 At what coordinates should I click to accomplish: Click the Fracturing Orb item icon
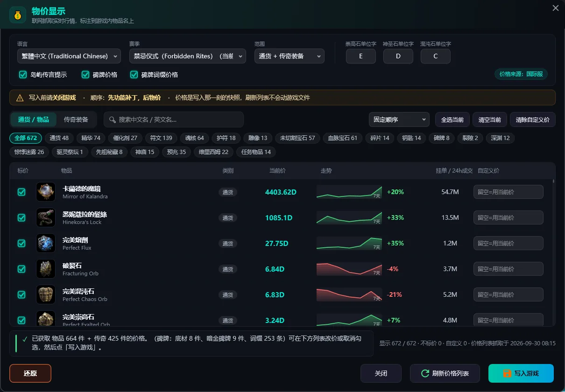click(46, 269)
